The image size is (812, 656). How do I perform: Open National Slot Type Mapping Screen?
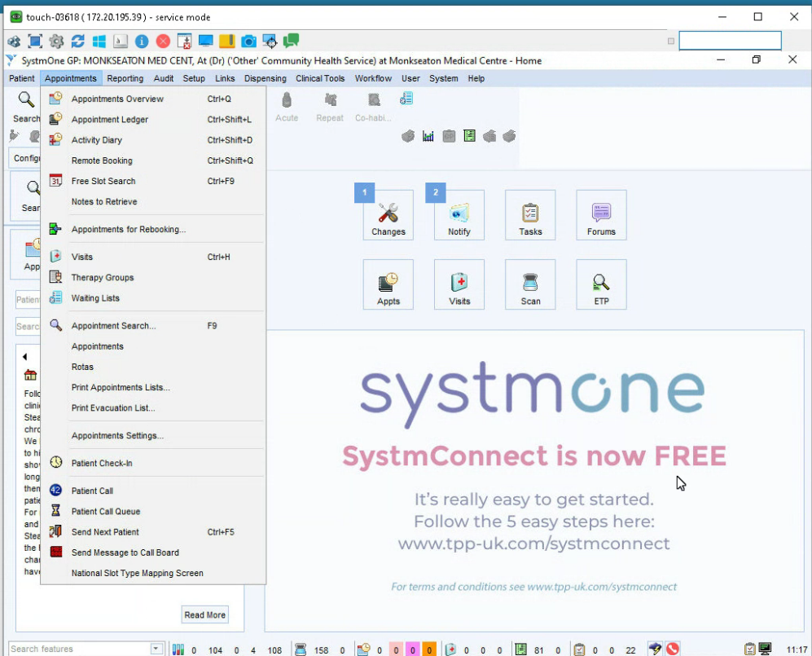[153, 573]
